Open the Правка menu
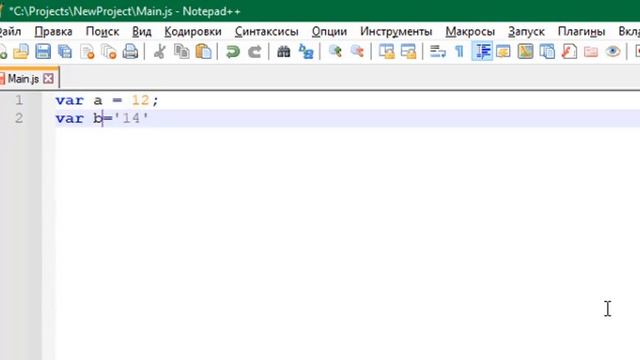640x360 pixels. click(53, 31)
